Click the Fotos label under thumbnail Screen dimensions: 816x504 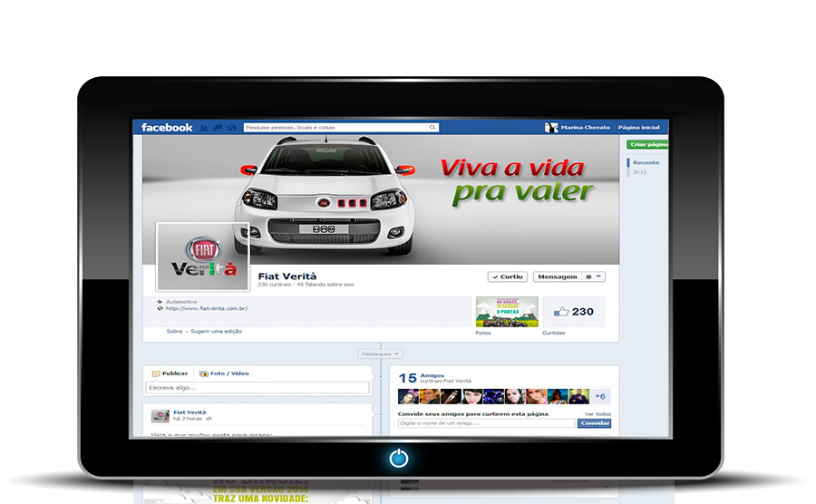(x=483, y=333)
